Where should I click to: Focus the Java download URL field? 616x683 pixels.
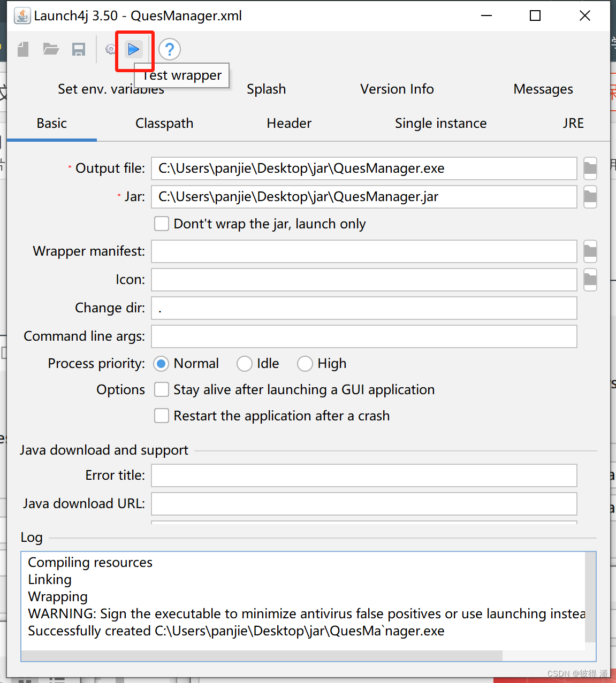tap(364, 504)
